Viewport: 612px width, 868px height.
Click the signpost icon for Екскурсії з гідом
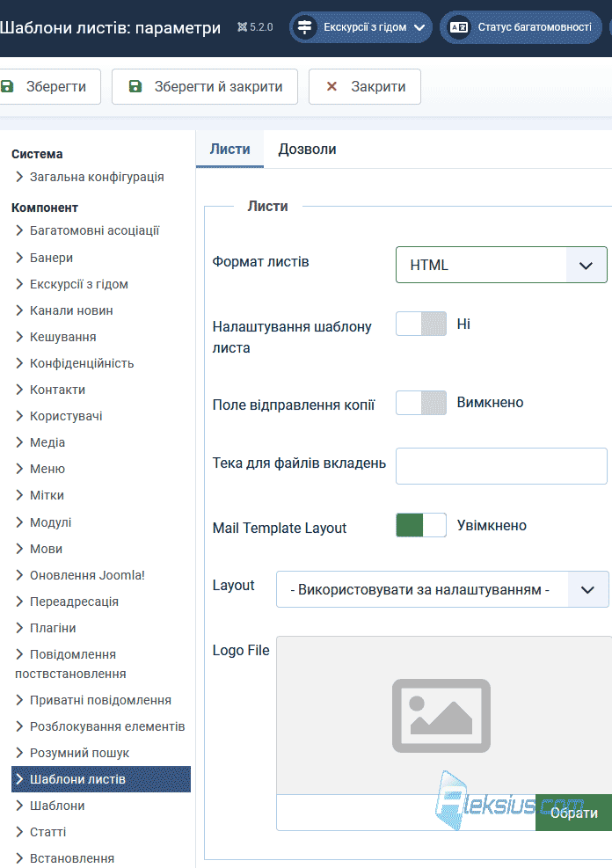tap(304, 27)
